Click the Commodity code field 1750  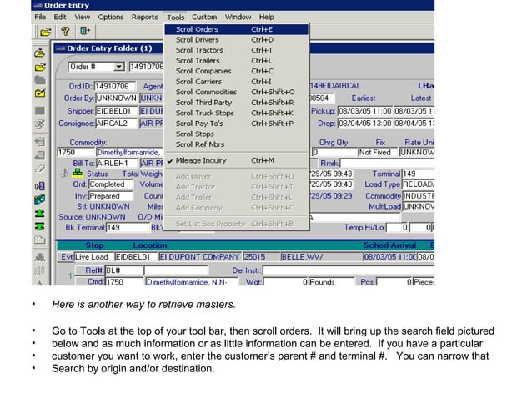(76, 153)
